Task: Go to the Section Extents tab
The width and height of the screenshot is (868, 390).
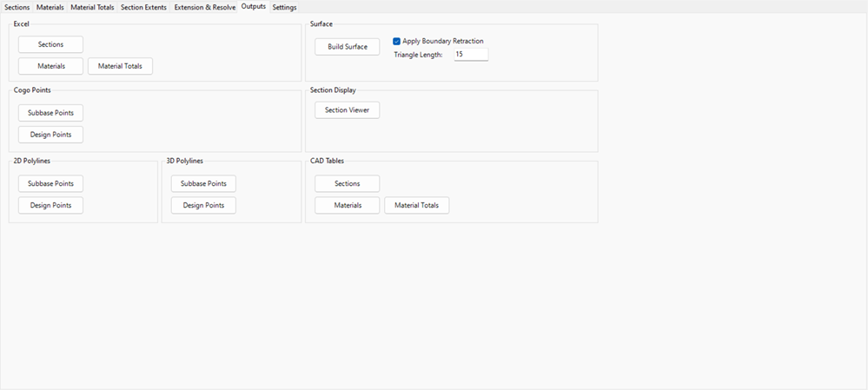Action: (x=143, y=7)
